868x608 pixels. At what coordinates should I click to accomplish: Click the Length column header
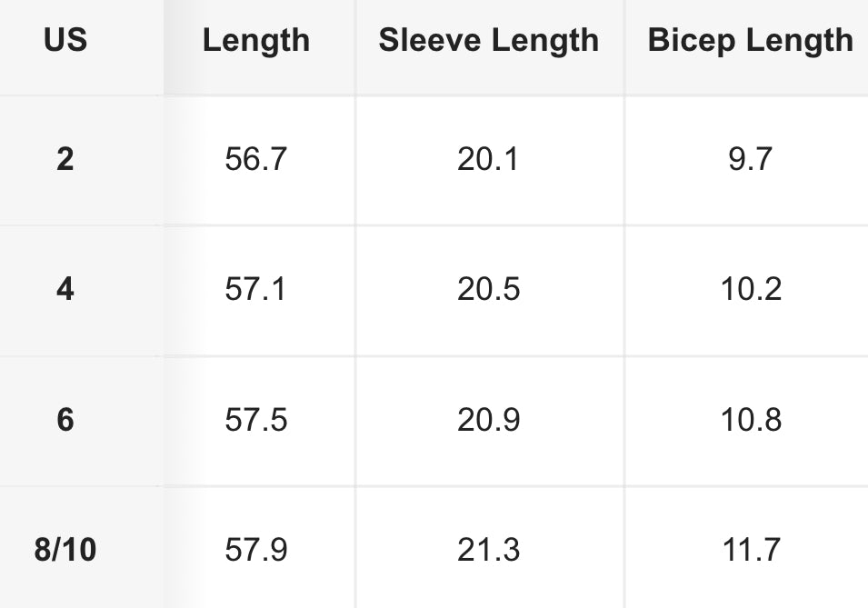[x=256, y=41]
